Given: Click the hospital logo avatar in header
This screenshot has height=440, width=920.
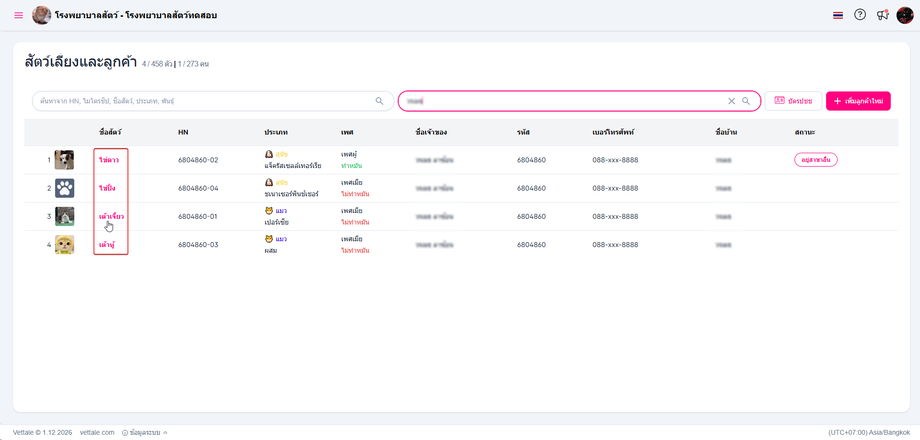Looking at the screenshot, I should [41, 15].
